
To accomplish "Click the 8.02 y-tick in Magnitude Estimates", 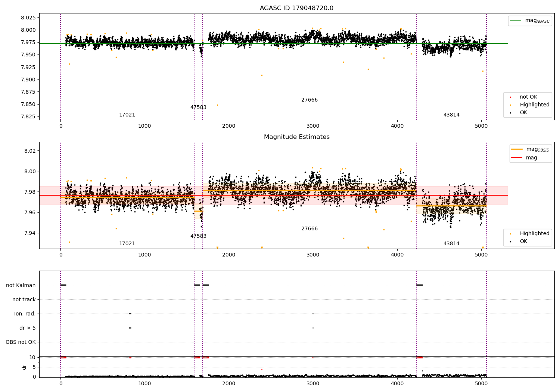I will point(29,151).
